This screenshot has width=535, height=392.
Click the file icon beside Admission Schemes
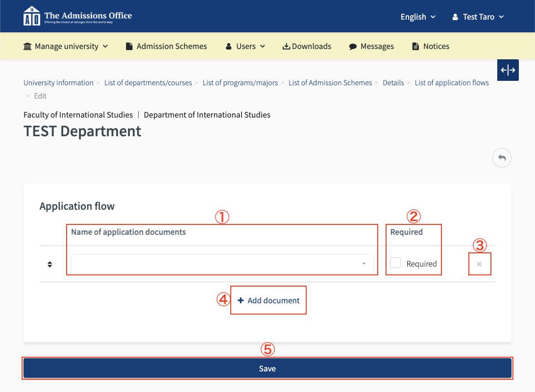129,46
